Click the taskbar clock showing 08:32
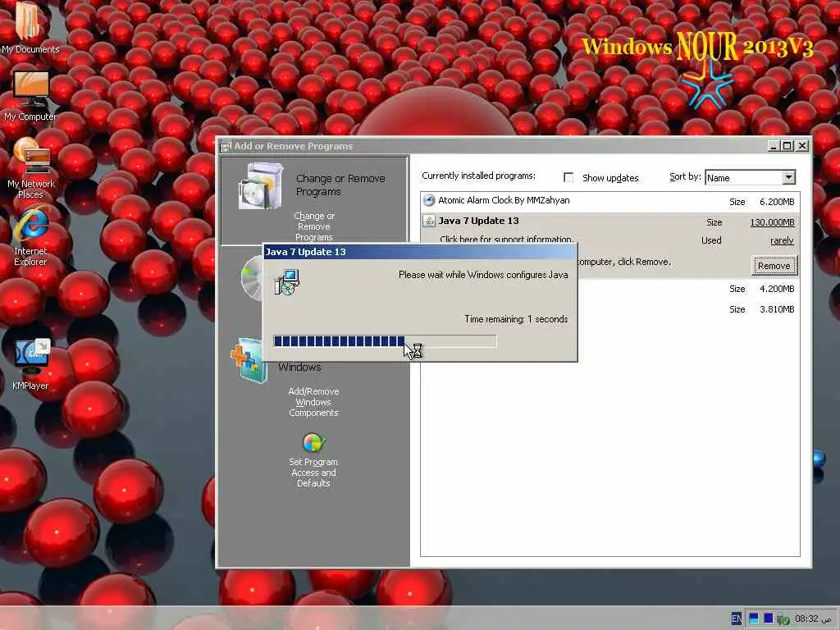840x630 pixels. pos(813,619)
